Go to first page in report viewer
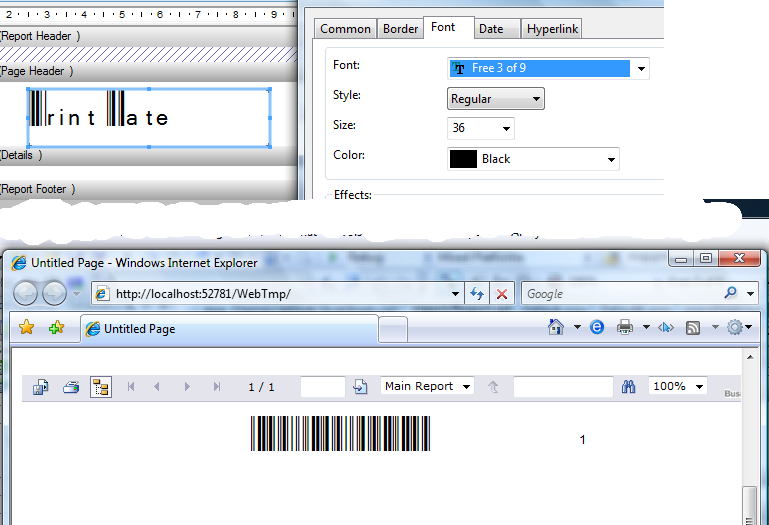The width and height of the screenshot is (769, 525). click(x=131, y=387)
